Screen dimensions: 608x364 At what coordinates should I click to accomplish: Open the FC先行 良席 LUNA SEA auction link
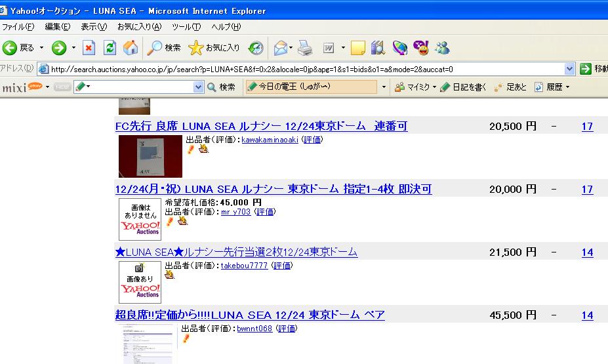pyautogui.click(x=261, y=126)
